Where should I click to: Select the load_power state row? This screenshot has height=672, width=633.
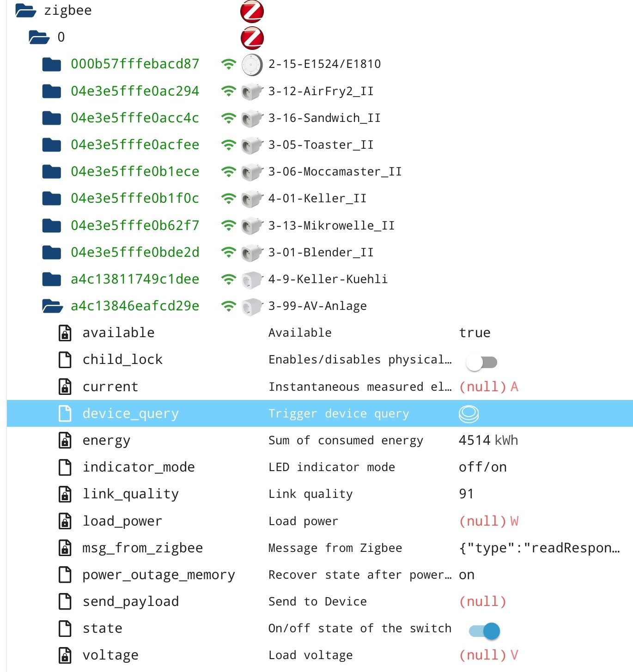[x=320, y=521]
